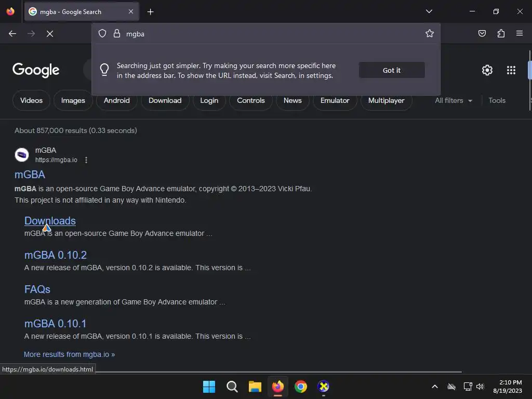Image resolution: width=532 pixels, height=399 pixels.
Task: Open the clock showing 2:10 PM
Action: pos(508,387)
